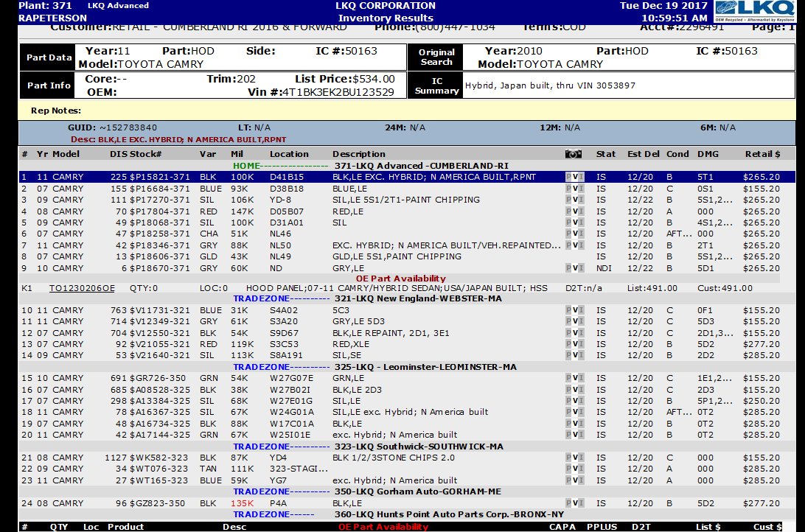
Task: Click the V icon for stock $A13384-325
Action: pos(575,401)
